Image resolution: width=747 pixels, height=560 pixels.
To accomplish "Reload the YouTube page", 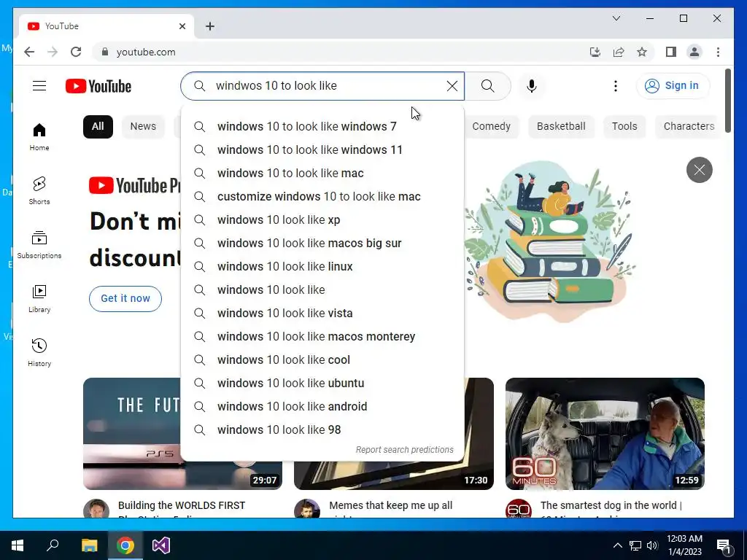I will click(x=76, y=52).
